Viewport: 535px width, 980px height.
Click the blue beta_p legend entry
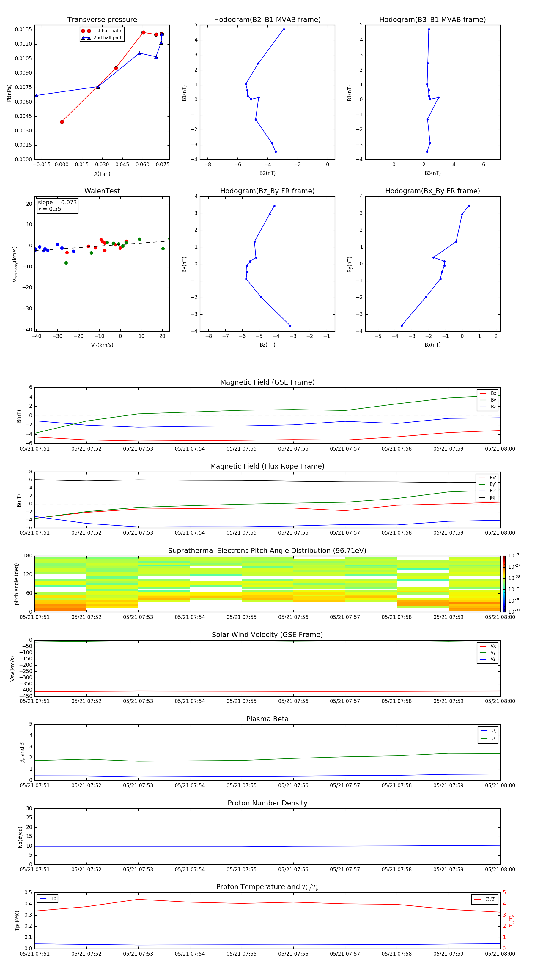tap(488, 731)
